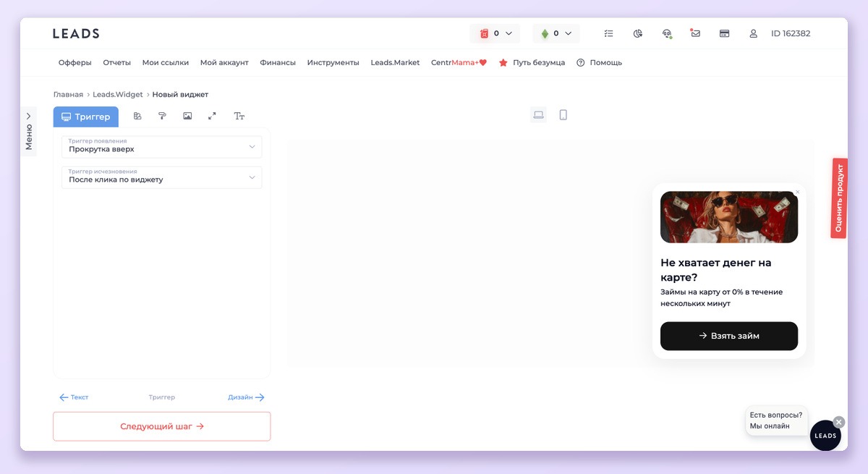This screenshot has width=868, height=474.
Task: Click the credit card icon in header
Action: click(x=724, y=33)
